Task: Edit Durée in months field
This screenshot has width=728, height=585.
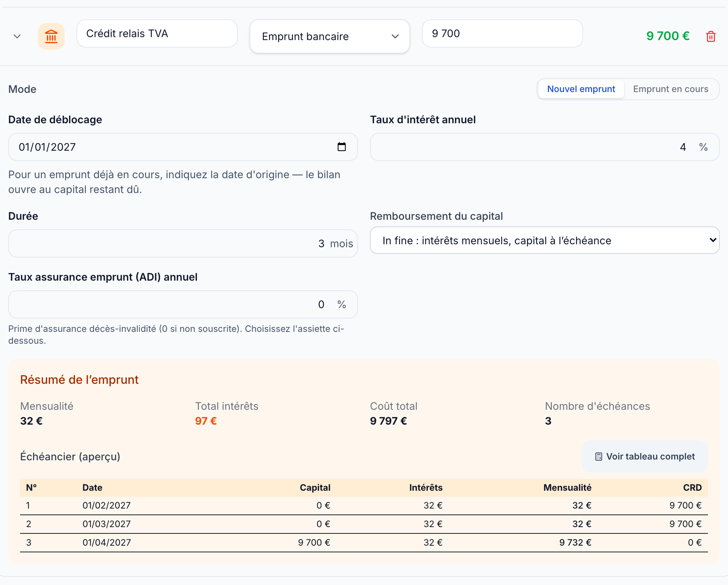Action: [x=183, y=244]
